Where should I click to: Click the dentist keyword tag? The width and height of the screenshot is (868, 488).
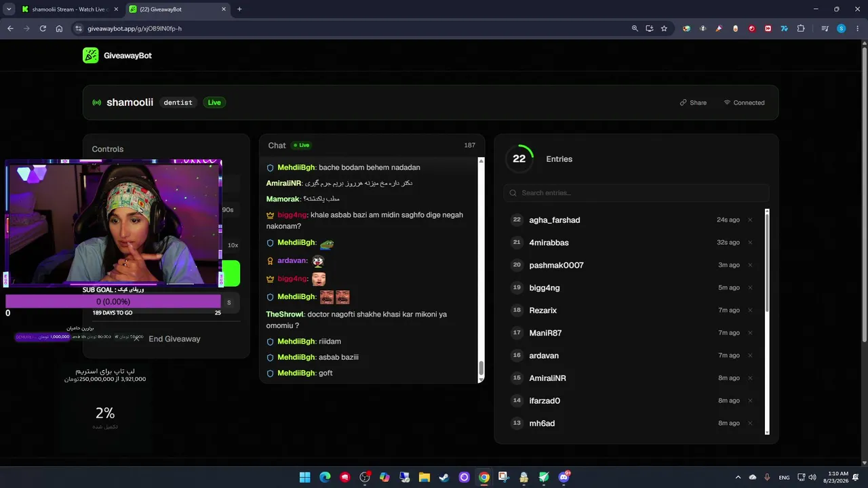[178, 103]
